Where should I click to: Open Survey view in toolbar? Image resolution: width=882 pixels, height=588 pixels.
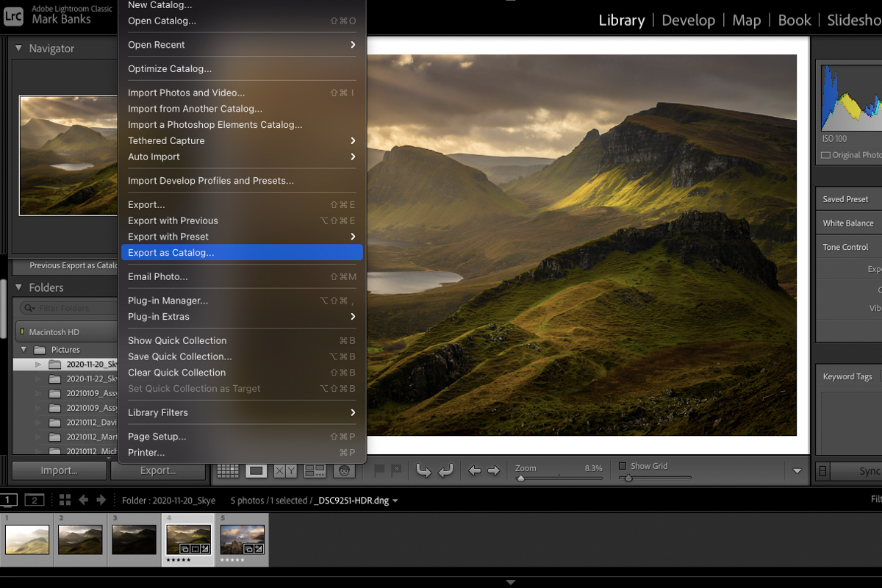pos(315,471)
